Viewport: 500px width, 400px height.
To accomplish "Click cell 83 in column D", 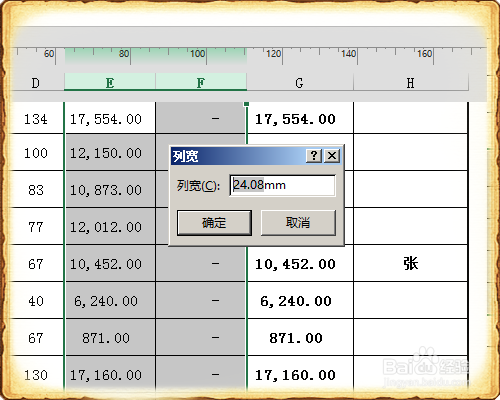I will (36, 190).
